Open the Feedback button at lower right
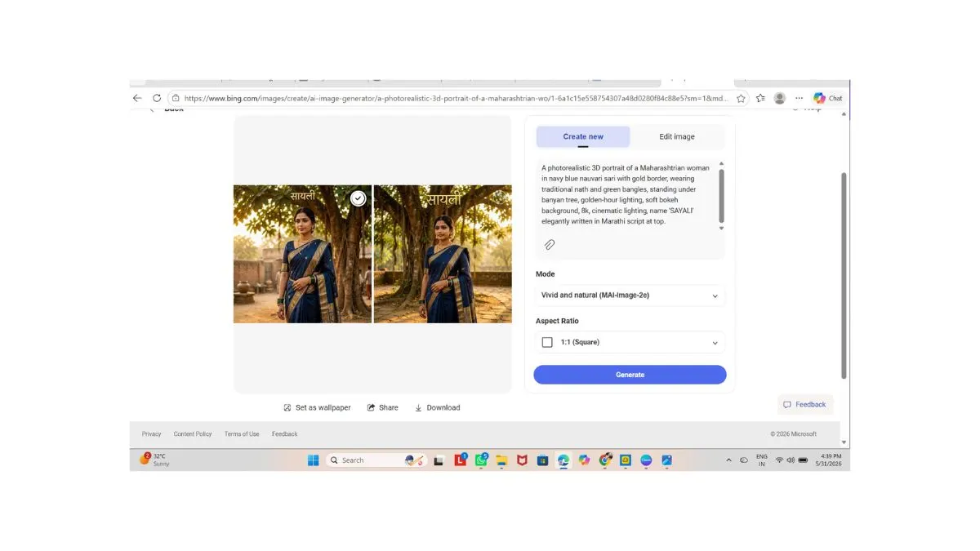This screenshot has width=980, height=551. point(804,405)
